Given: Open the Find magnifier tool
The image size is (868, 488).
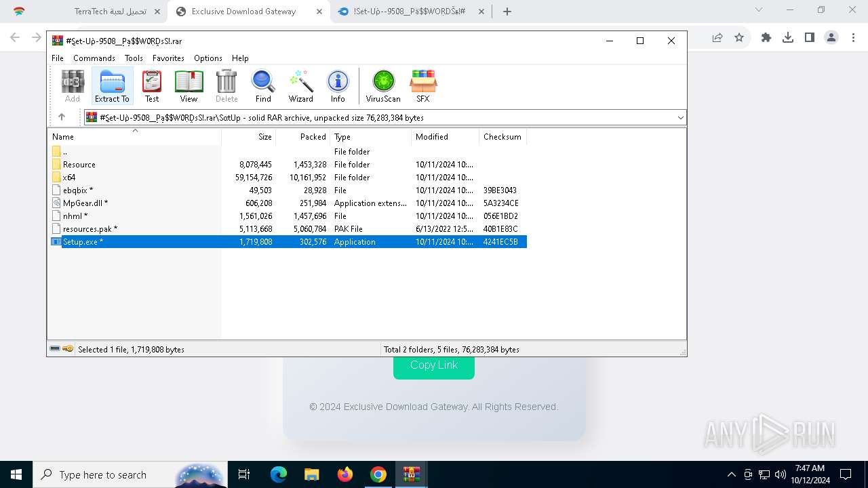Looking at the screenshot, I should (263, 86).
